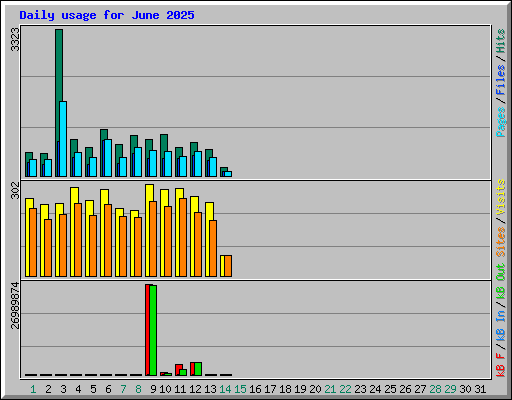The width and height of the screenshot is (512, 400).
Task: Click the 'Daily usage for June 2025' title
Action: click(107, 15)
